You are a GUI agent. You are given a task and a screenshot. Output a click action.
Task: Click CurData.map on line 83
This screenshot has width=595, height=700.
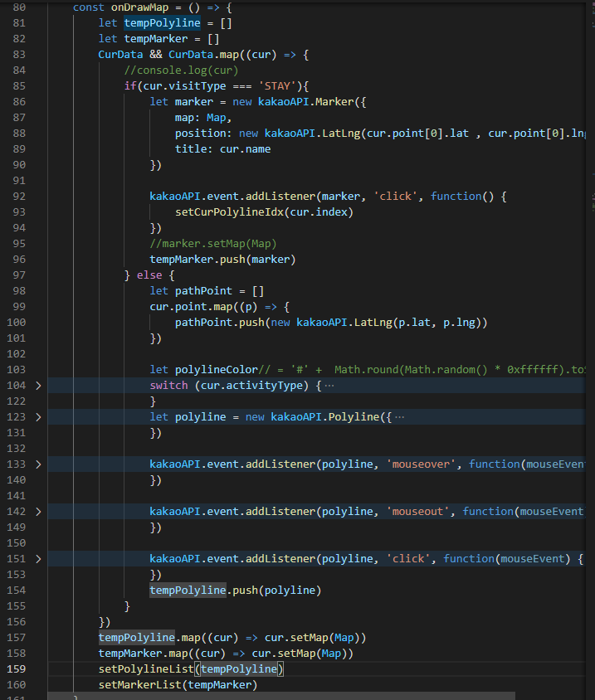[203, 55]
